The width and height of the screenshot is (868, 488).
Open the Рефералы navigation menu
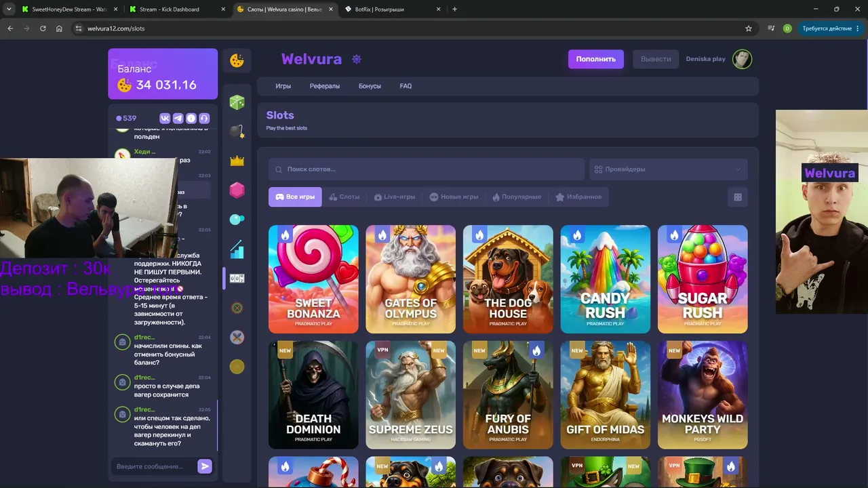click(x=325, y=86)
